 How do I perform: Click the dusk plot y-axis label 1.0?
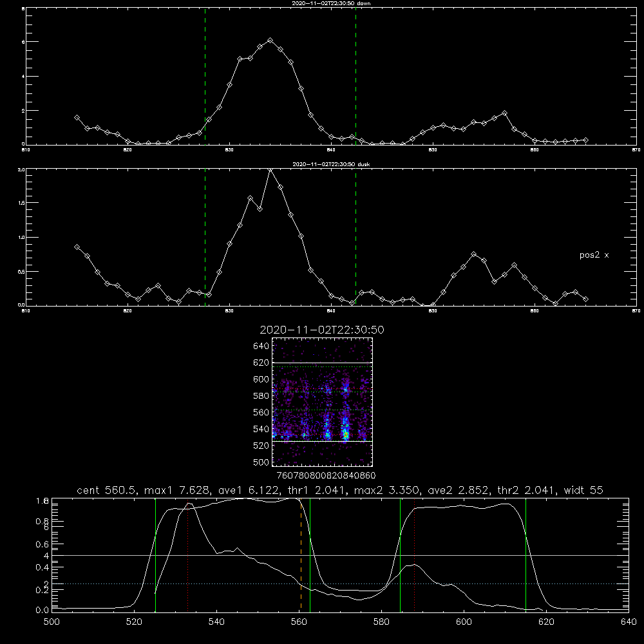click(x=21, y=238)
